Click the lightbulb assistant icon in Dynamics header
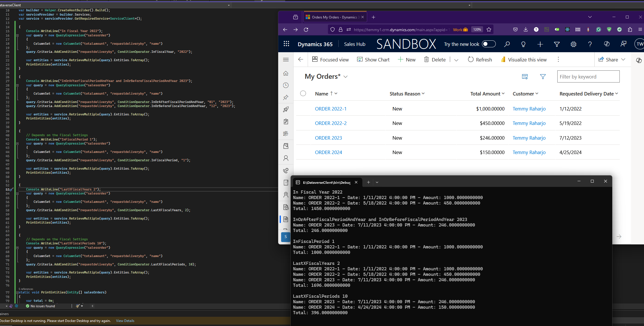 [x=523, y=44]
